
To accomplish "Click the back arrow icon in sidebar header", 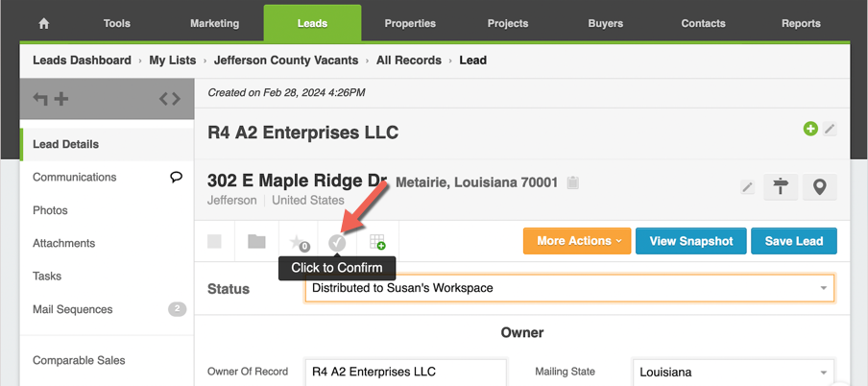I will [x=40, y=98].
